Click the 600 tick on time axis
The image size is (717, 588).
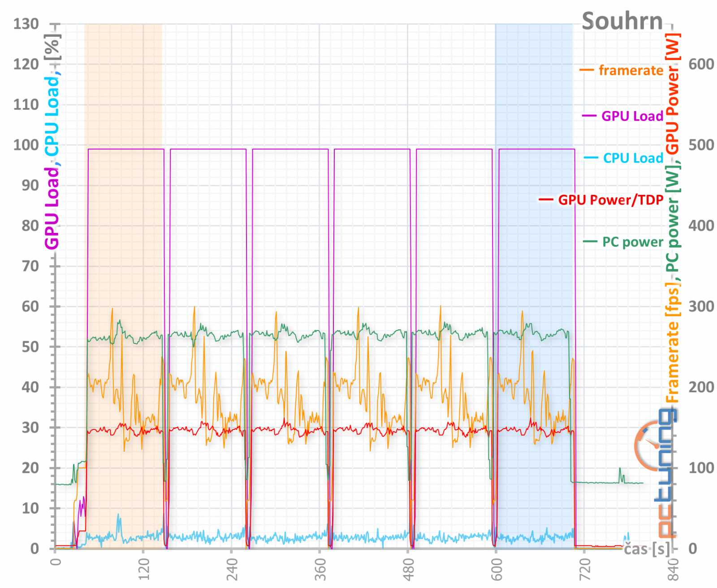[x=496, y=569]
